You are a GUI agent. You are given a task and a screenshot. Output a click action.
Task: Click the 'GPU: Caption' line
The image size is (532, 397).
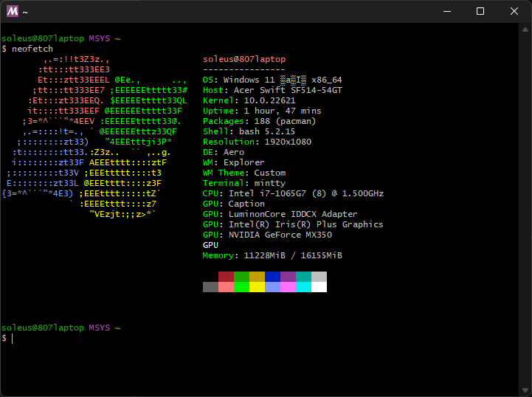234,204
